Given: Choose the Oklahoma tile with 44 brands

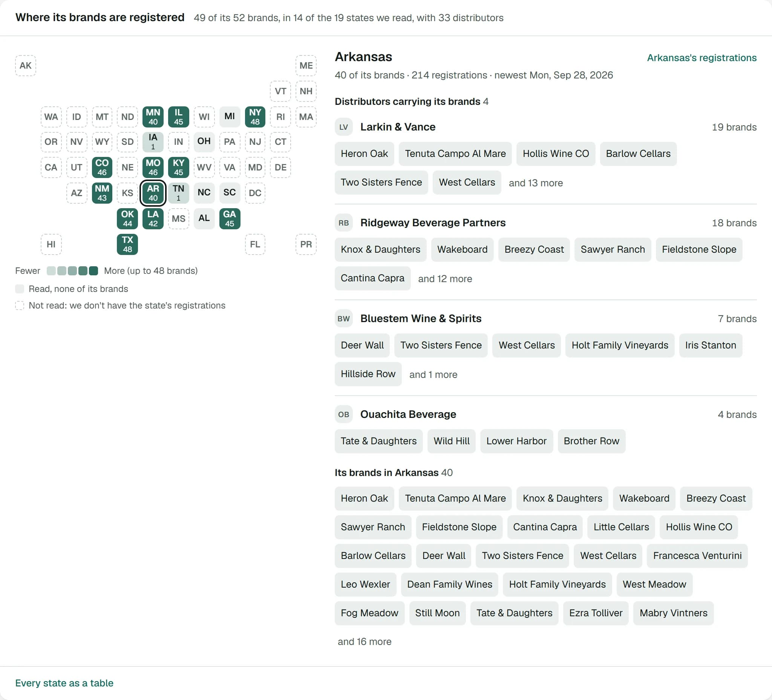Looking at the screenshot, I should point(127,218).
